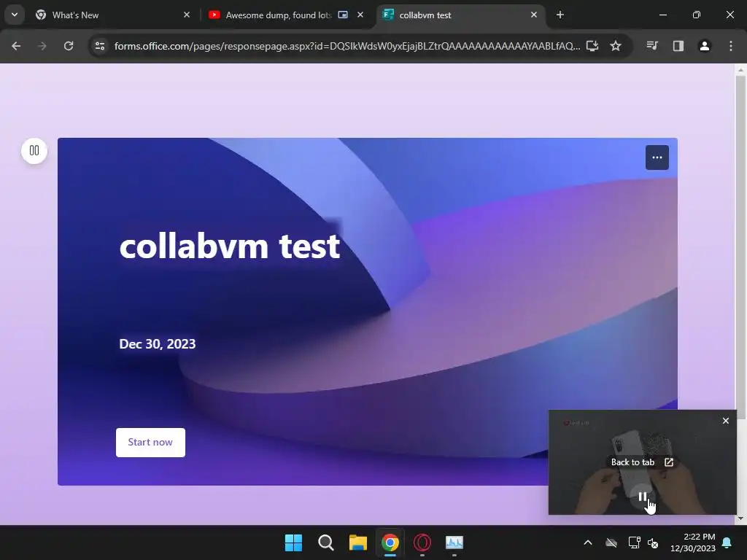Screen dimensions: 747x560
Task: Click the forms.office.com address bar
Action: tap(347, 46)
